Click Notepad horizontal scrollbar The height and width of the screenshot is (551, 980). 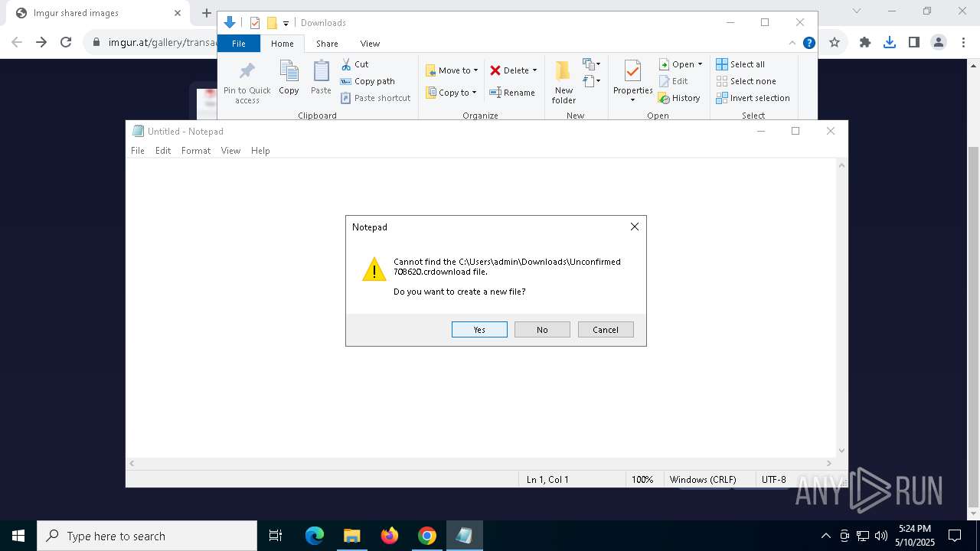click(480, 463)
